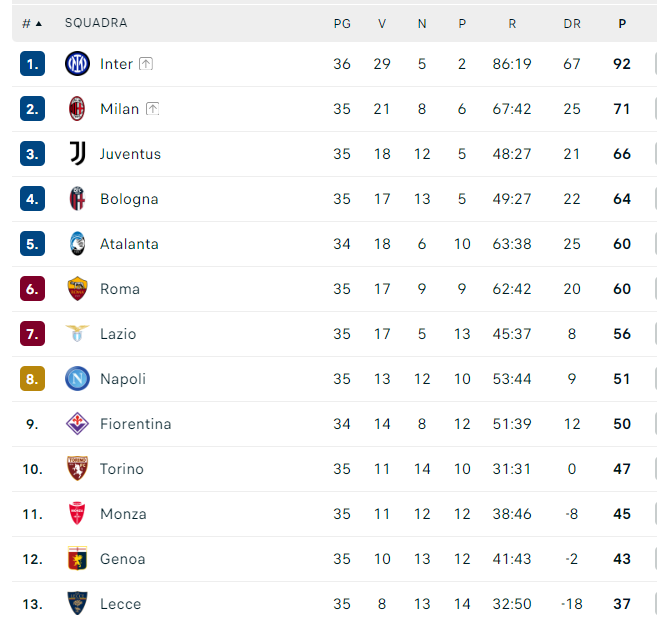Click the Bologna club crest
Viewport: 657px width, 617px height.
[77, 199]
